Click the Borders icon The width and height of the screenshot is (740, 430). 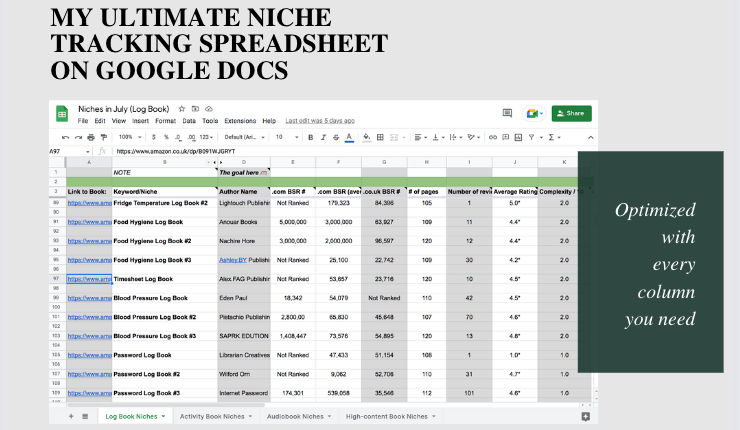click(x=380, y=137)
